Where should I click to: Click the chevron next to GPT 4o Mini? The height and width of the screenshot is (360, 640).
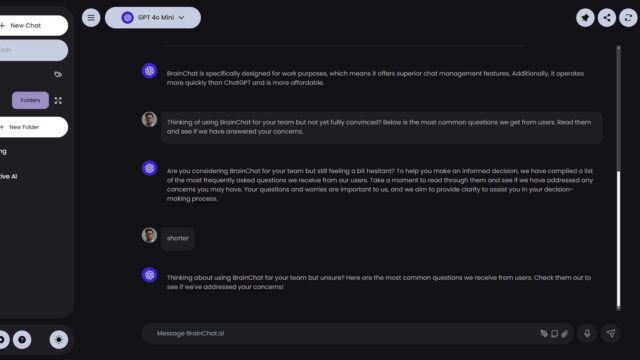click(x=181, y=18)
